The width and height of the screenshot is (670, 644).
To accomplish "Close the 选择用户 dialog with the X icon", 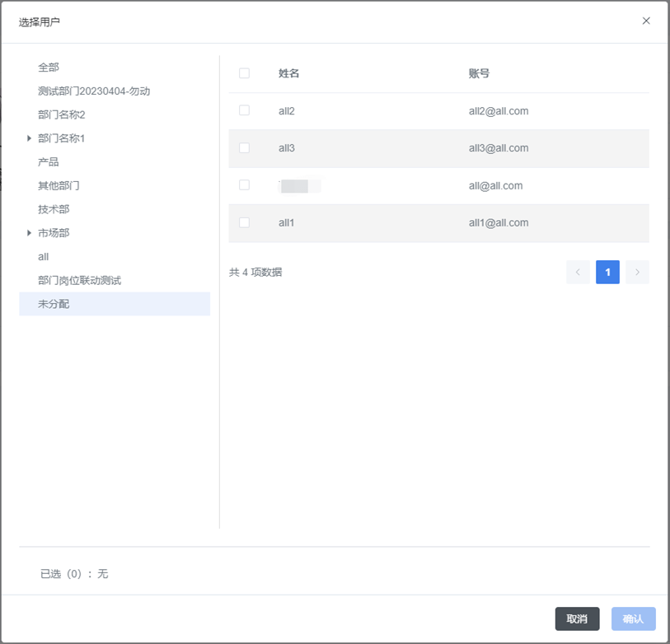I will [646, 21].
